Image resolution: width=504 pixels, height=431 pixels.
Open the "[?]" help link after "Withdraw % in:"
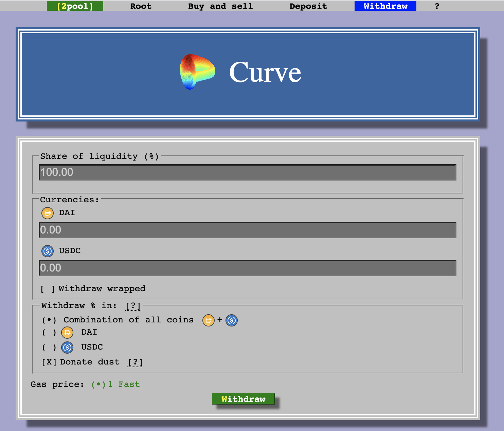133,305
